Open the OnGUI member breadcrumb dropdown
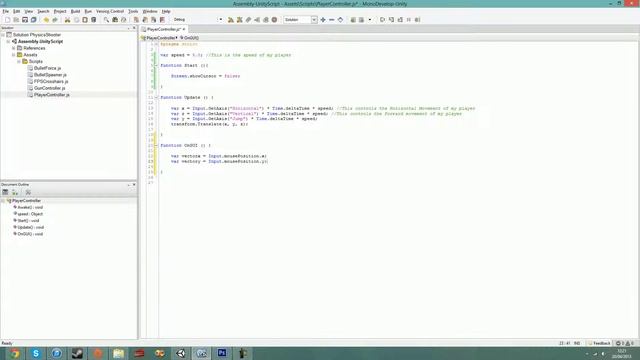Image resolution: width=640 pixels, height=360 pixels. click(x=189, y=38)
